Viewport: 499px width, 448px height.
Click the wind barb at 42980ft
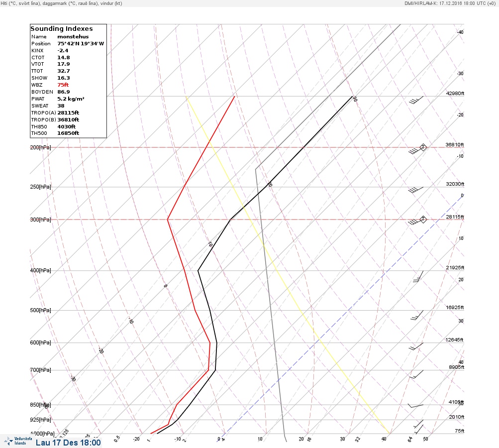[416, 100]
